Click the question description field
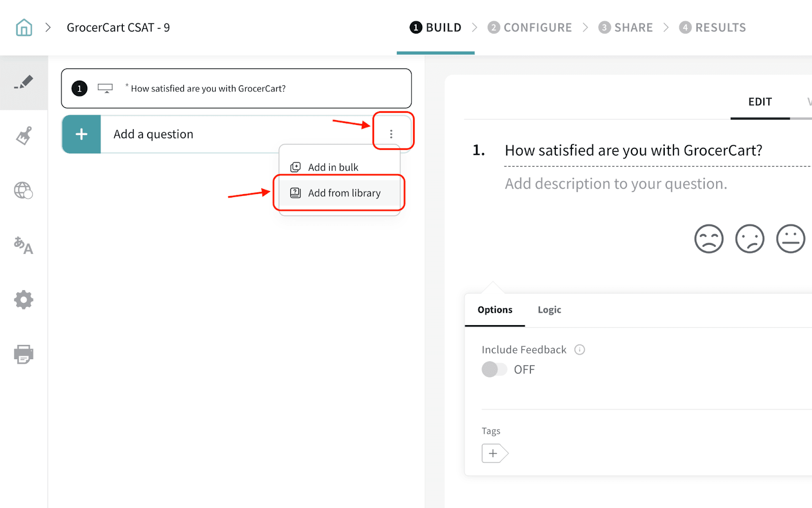The width and height of the screenshot is (812, 508). [616, 184]
